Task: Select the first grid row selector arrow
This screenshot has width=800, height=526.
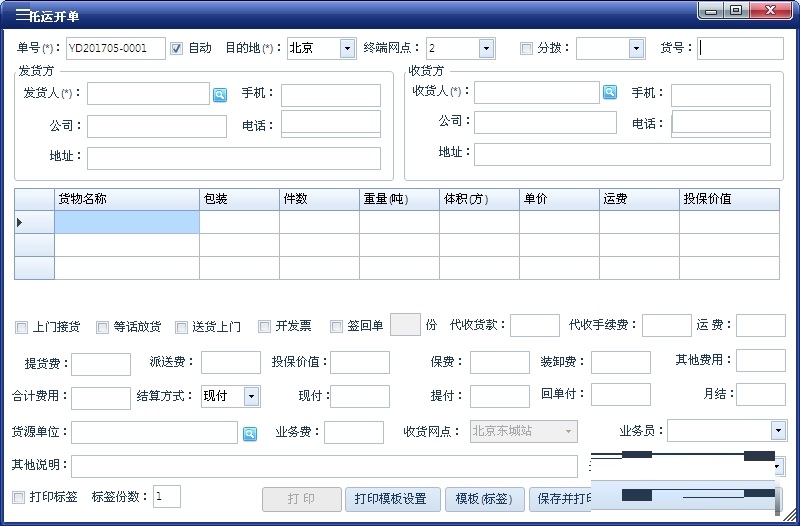Action: 34,222
